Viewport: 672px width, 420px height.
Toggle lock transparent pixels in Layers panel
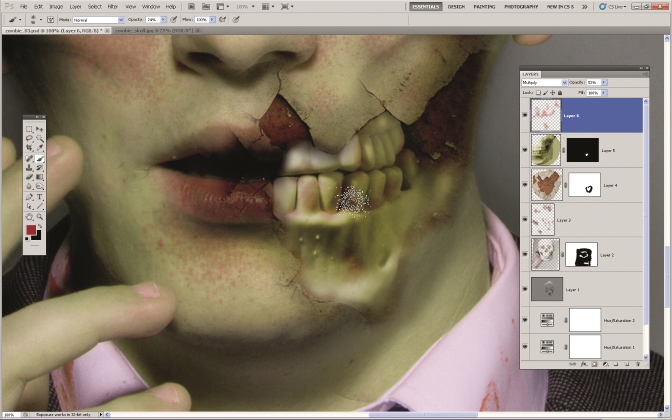538,93
